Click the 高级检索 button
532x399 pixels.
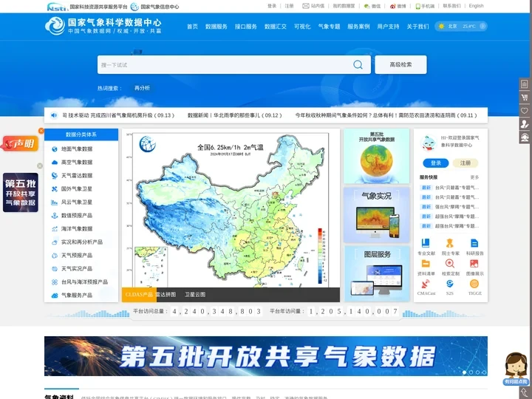(400, 64)
